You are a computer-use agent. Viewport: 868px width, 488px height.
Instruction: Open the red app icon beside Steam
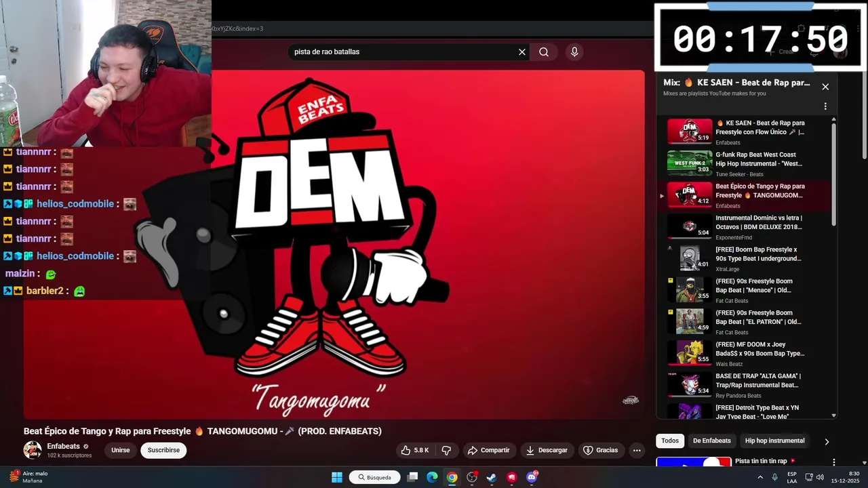tap(512, 477)
